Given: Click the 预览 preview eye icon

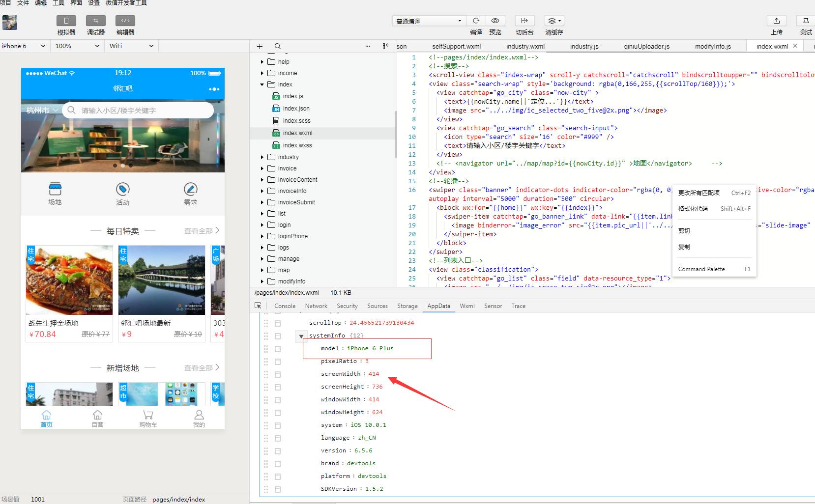Looking at the screenshot, I should tap(495, 21).
